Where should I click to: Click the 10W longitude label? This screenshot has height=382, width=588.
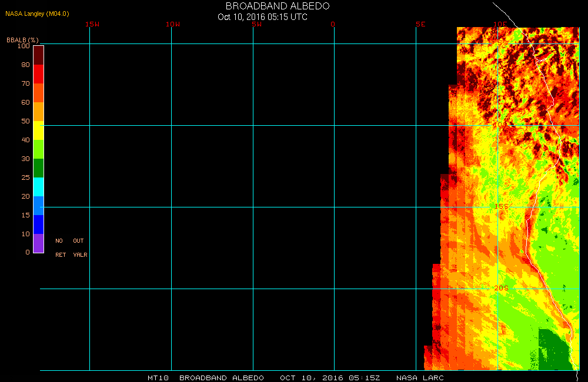point(173,24)
